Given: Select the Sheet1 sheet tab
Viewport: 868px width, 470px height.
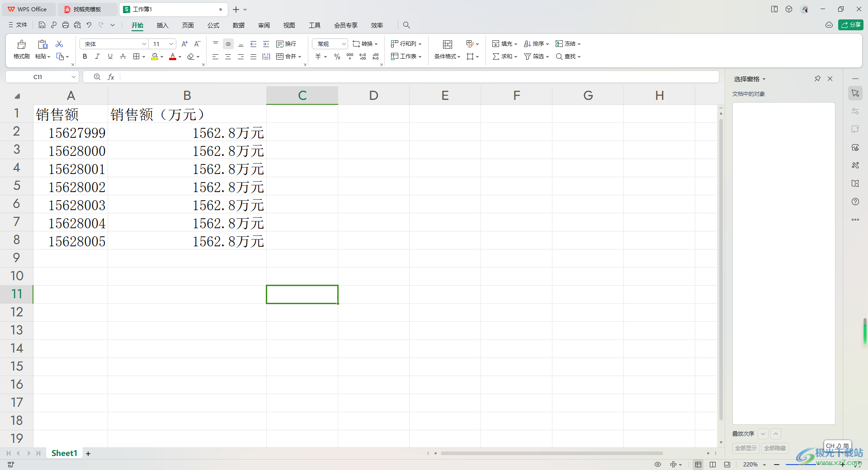Looking at the screenshot, I should pyautogui.click(x=64, y=453).
